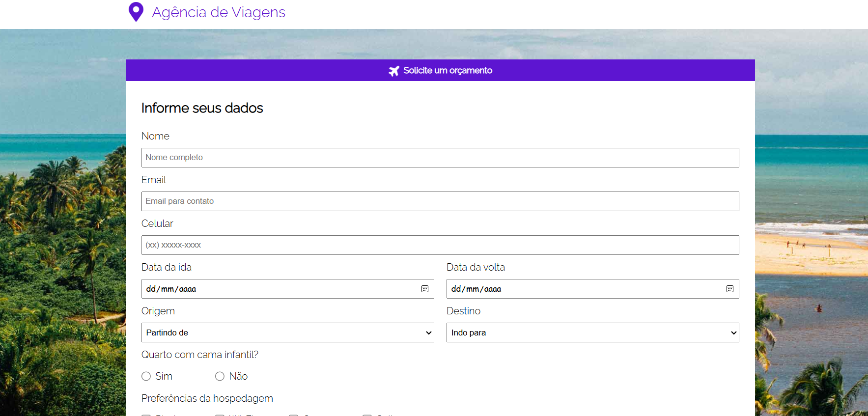Click the airplane icon in the purple banner
Screen dimensions: 868x416
(x=394, y=71)
